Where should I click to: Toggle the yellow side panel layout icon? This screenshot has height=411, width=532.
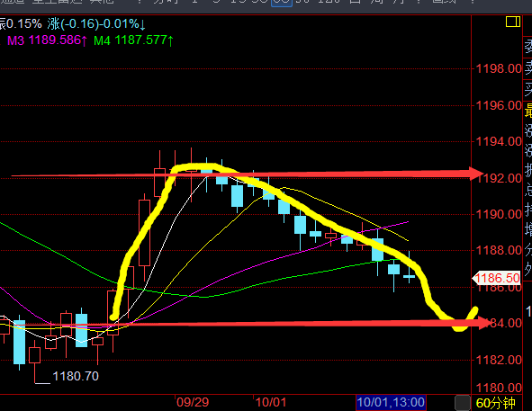click(x=513, y=22)
